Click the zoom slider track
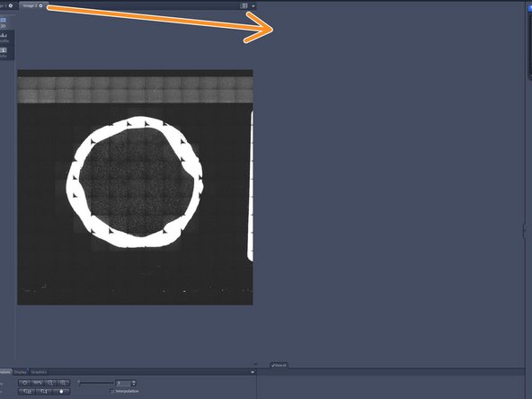The image size is (532, 399). click(96, 383)
